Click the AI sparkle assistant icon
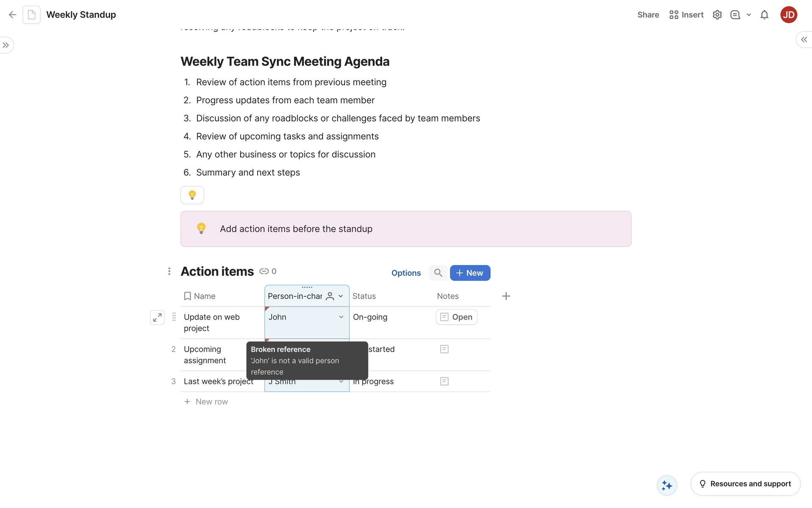Image resolution: width=812 pixels, height=508 pixels. click(x=667, y=485)
